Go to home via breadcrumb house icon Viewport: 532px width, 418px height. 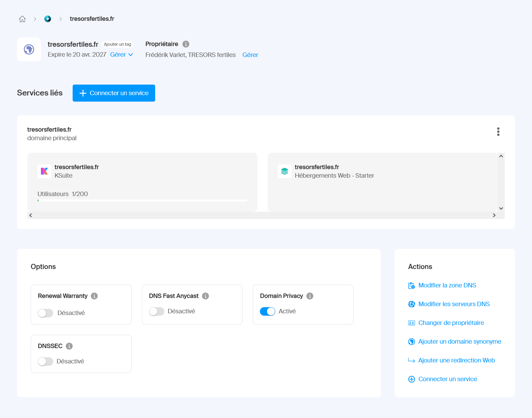23,19
